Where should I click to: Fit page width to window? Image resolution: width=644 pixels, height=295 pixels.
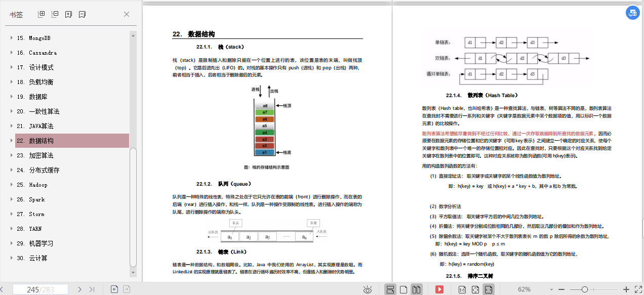488,289
